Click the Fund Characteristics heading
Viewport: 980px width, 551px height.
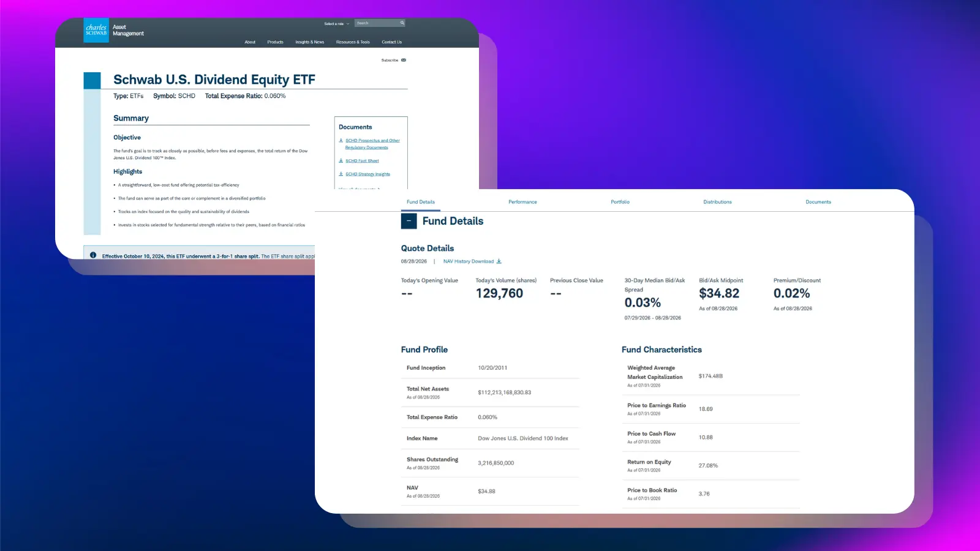click(661, 350)
